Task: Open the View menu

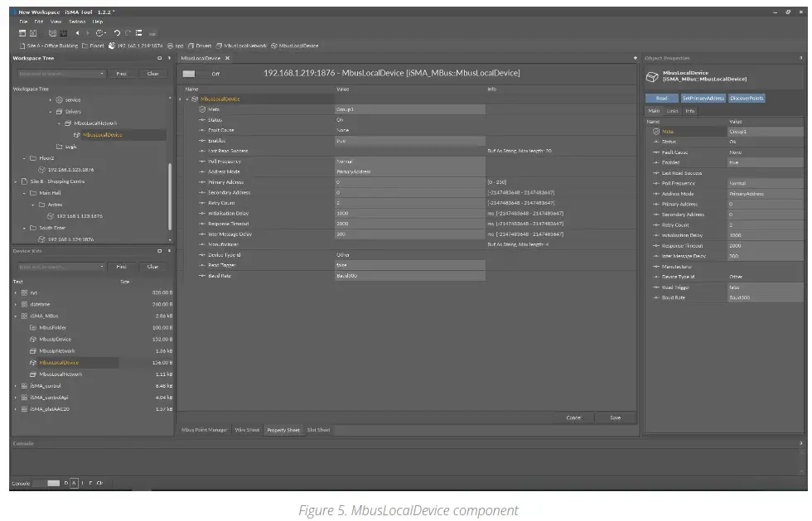Action: [x=56, y=22]
